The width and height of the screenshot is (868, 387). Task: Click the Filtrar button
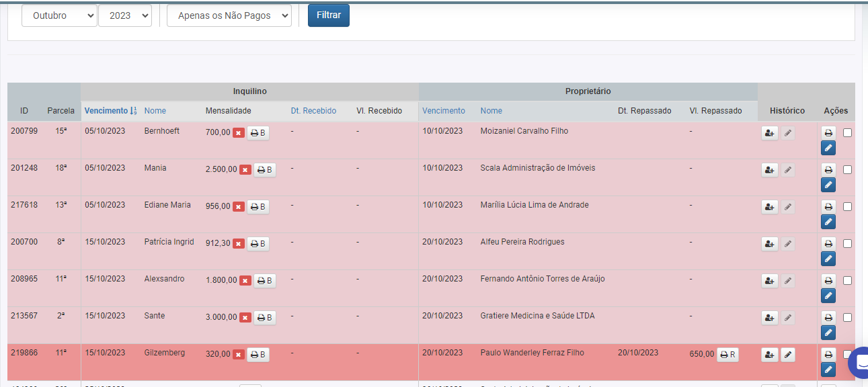[x=328, y=15]
